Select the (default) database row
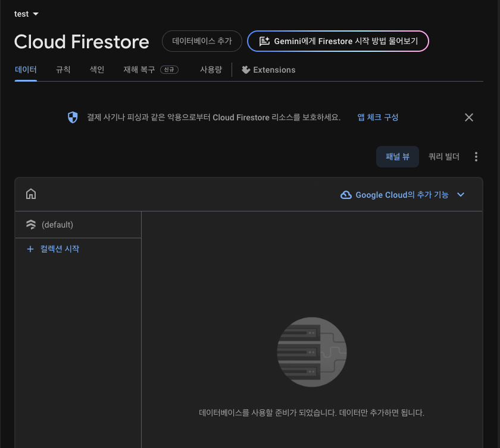The height and width of the screenshot is (448, 500). [x=78, y=225]
